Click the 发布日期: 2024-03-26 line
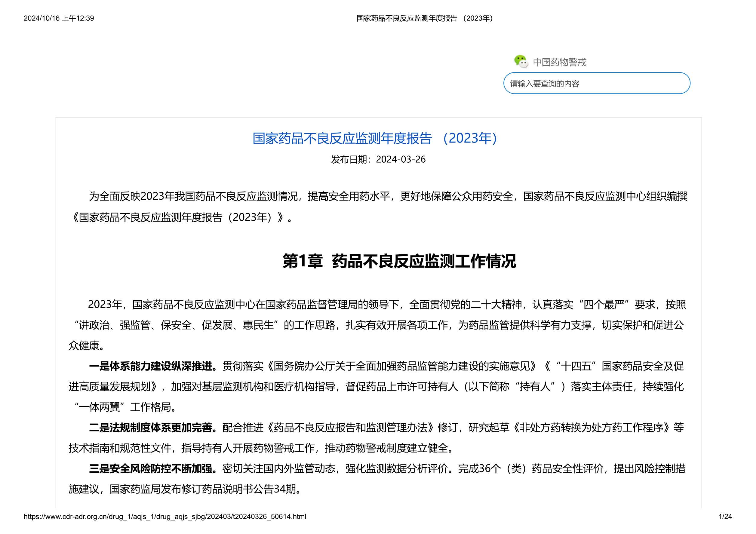The width and height of the screenshot is (756, 534). pyautogui.click(x=378, y=159)
